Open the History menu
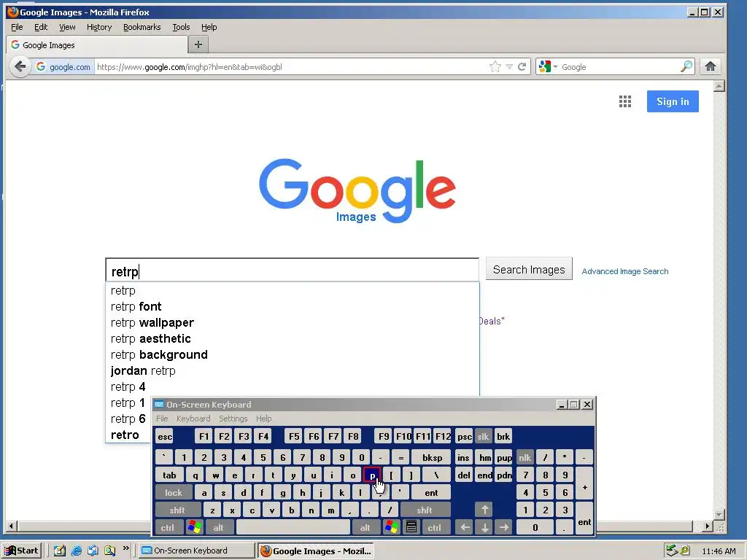Viewport: 747px width, 560px height. (x=99, y=27)
